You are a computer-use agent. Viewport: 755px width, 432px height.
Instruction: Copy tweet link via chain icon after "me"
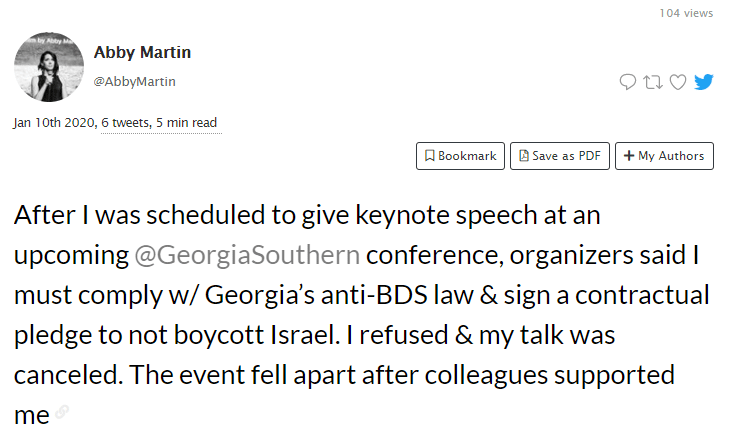coord(62,412)
